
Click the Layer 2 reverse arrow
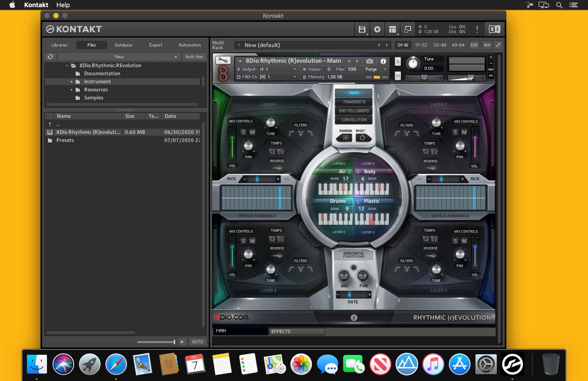click(431, 168)
